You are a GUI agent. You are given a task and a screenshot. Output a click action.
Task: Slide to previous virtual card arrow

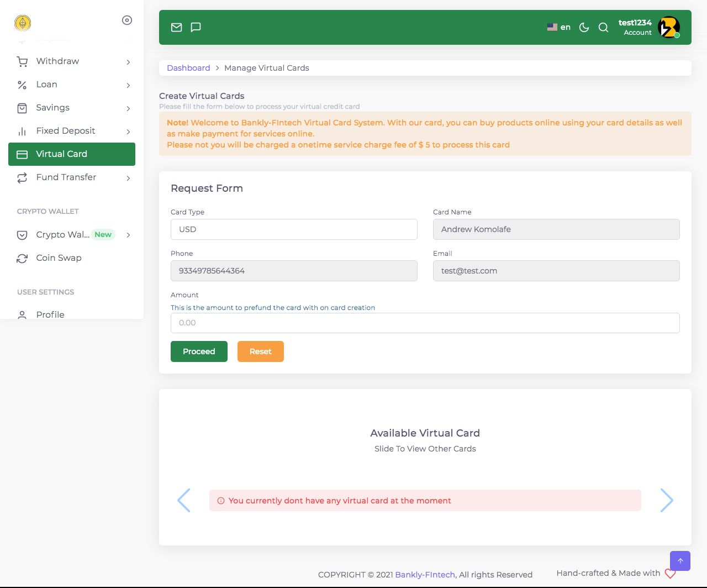click(x=184, y=500)
